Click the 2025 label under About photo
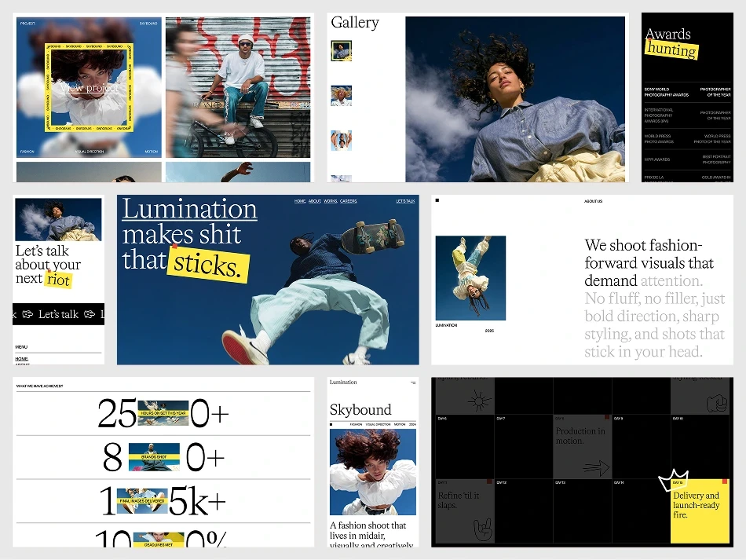The width and height of the screenshot is (746, 560). pos(489,330)
